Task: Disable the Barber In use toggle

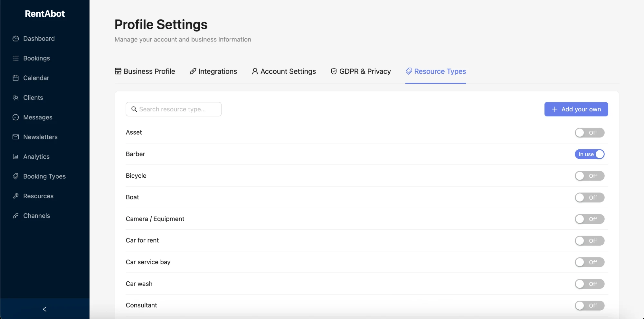Action: (x=590, y=154)
